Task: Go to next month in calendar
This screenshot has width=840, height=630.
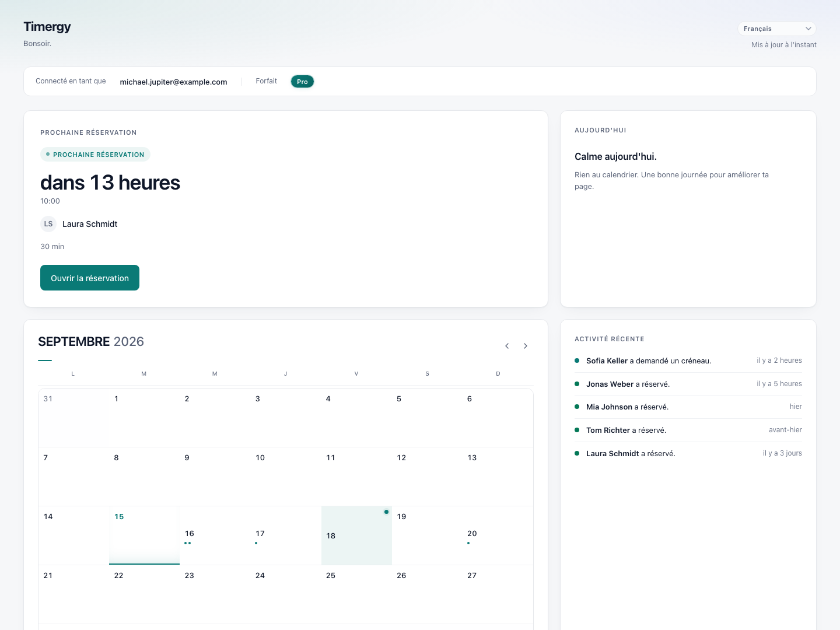Action: coord(526,346)
